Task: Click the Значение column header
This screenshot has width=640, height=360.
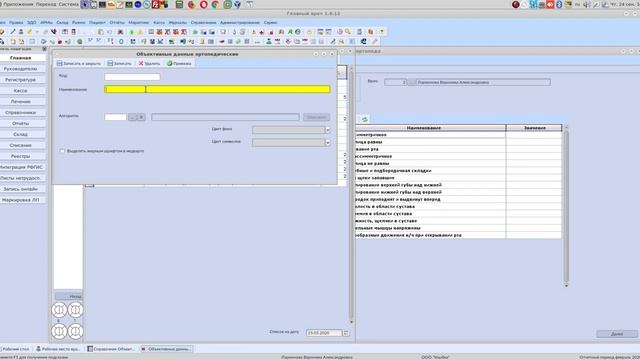Action: tap(534, 128)
